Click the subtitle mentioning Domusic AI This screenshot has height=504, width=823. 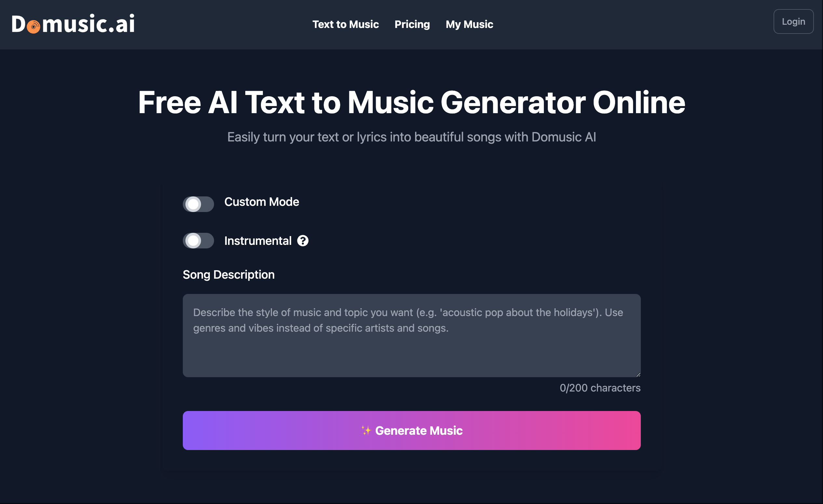pos(411,137)
